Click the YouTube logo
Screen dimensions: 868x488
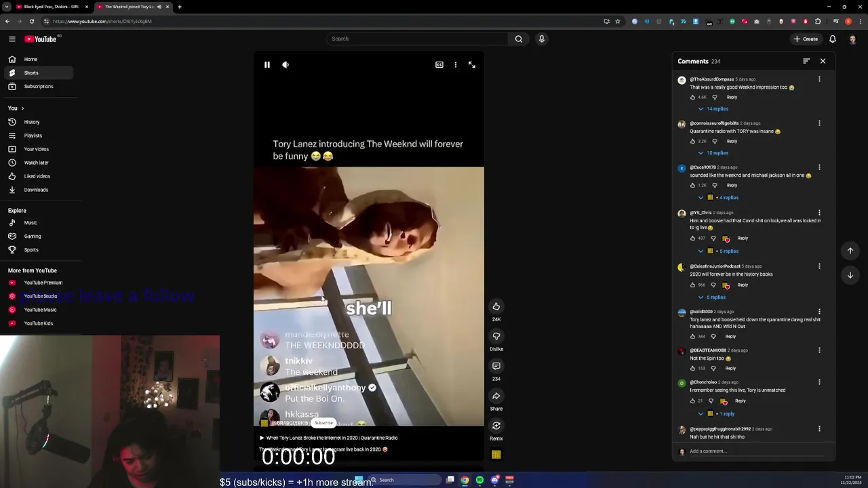[41, 39]
